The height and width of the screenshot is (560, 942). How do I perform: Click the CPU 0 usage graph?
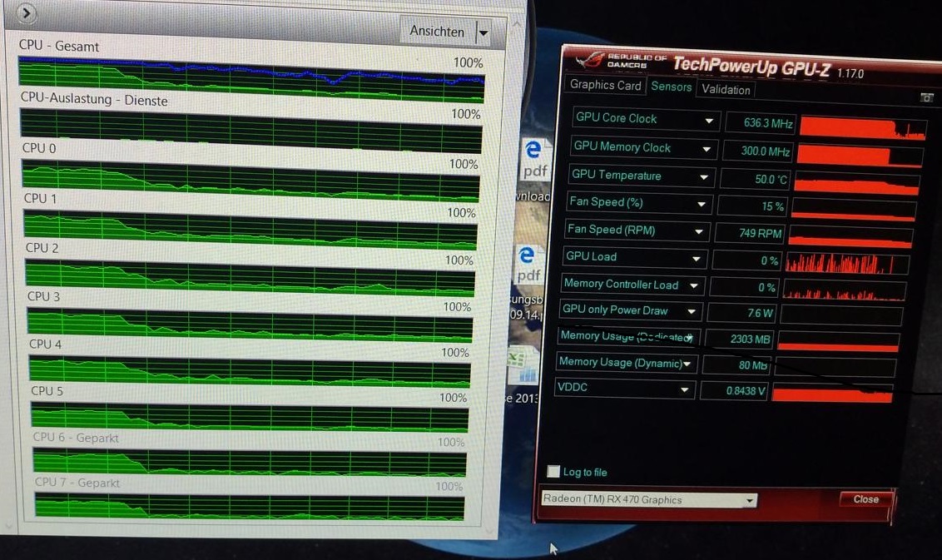pos(250,181)
